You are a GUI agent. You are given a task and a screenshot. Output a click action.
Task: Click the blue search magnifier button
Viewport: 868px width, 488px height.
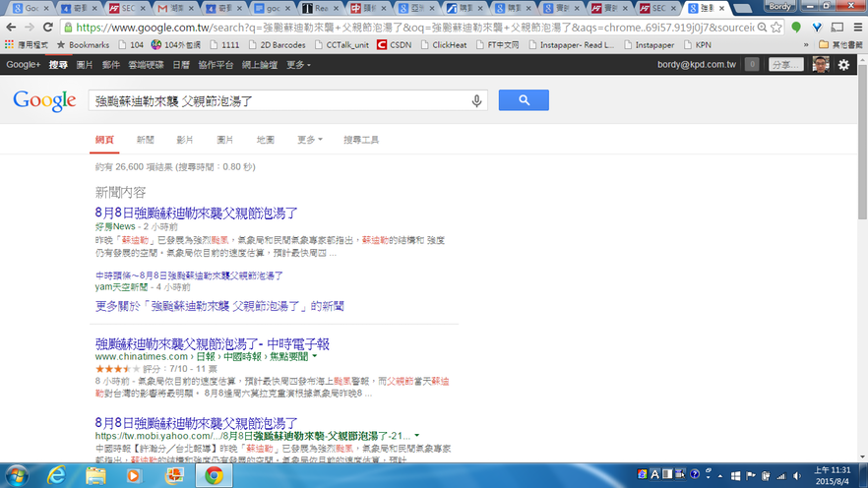pos(524,100)
